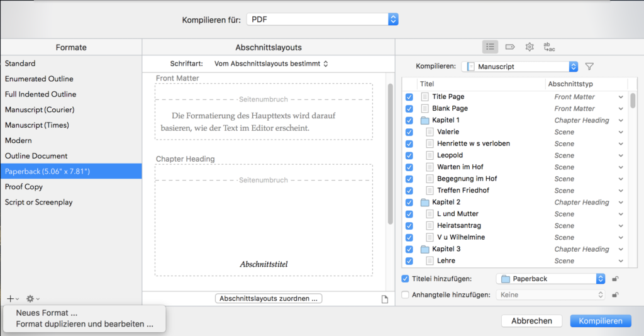This screenshot has height=336, width=644.
Task: Click the Abbrechen button
Action: (x=531, y=321)
